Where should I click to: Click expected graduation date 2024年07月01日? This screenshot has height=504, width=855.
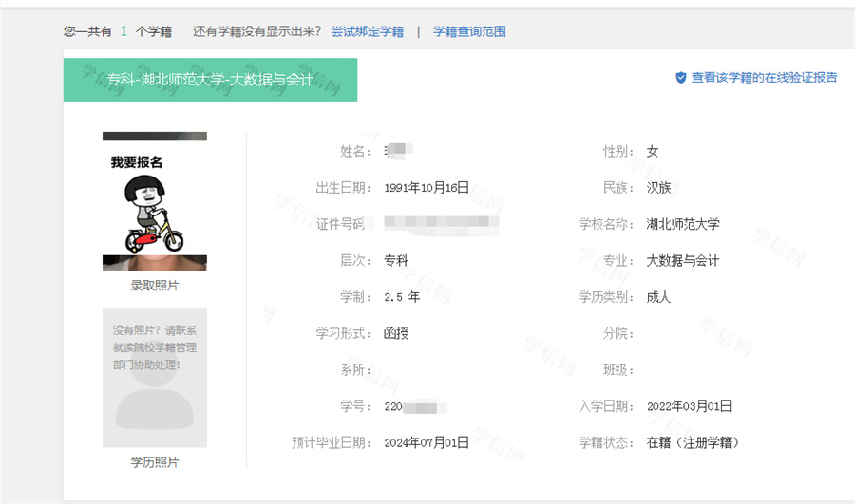(427, 443)
